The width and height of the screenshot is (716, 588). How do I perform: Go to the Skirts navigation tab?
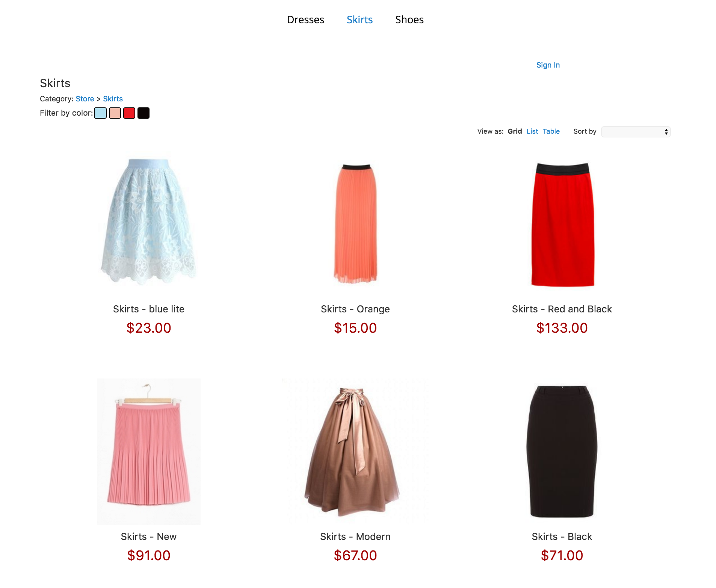360,20
